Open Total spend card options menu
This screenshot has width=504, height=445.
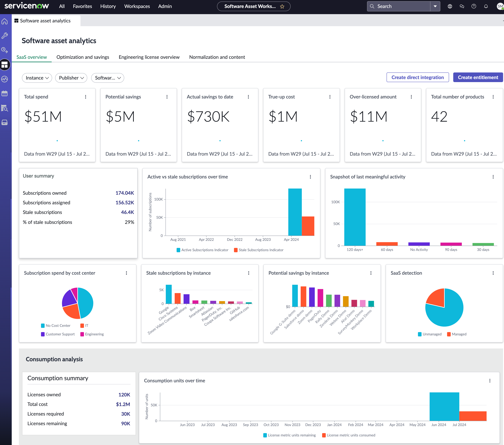tap(86, 97)
